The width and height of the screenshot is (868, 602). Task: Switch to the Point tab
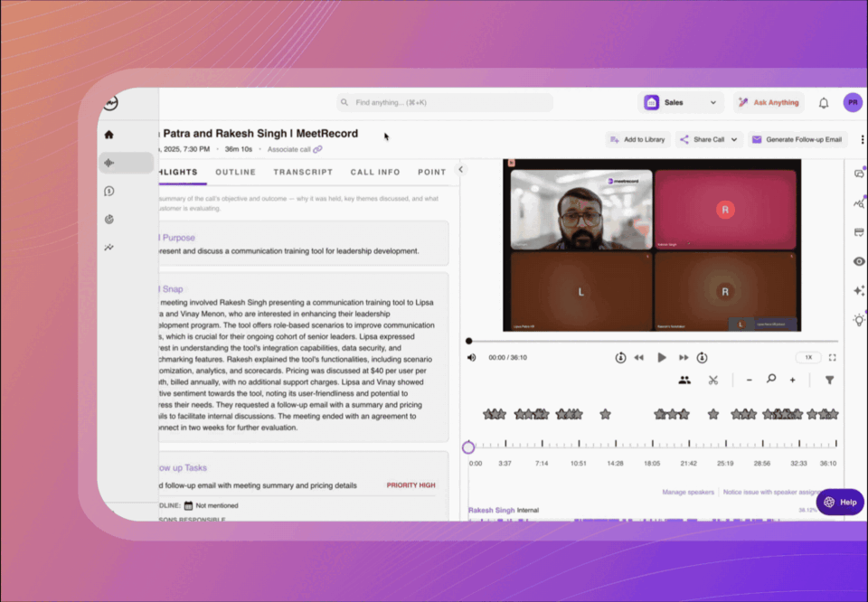tap(432, 172)
